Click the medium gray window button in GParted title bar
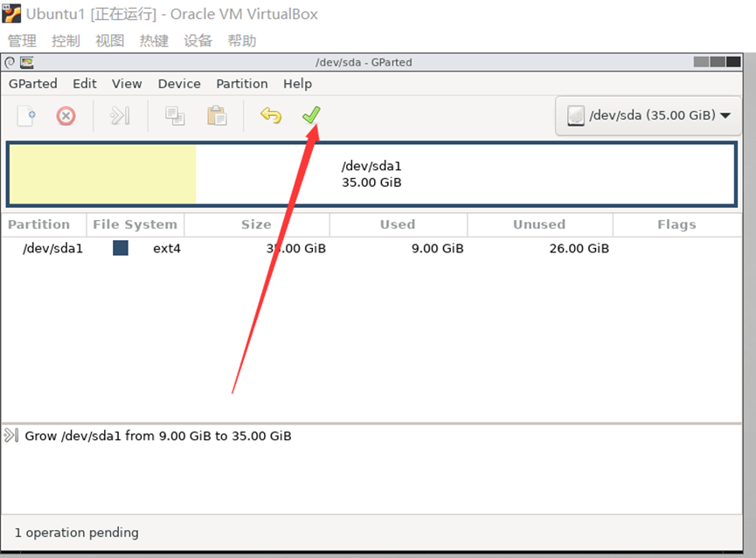 pyautogui.click(x=718, y=62)
